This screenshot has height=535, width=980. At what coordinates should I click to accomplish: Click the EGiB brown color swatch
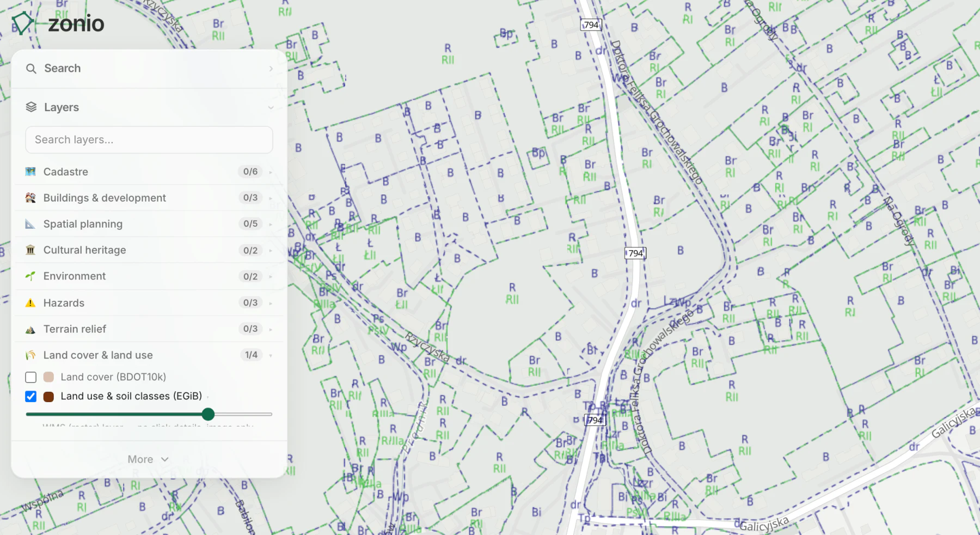(x=48, y=396)
